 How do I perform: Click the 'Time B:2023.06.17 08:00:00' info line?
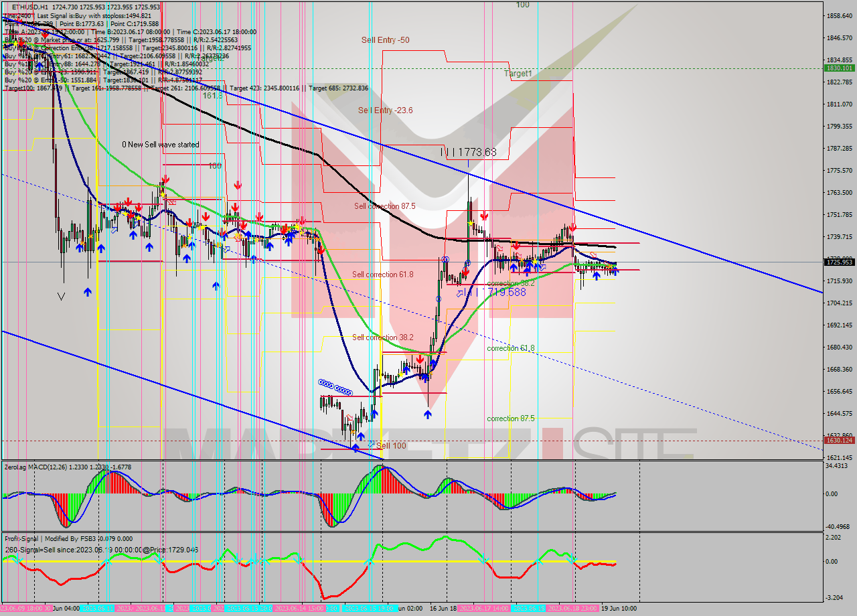[x=131, y=31]
